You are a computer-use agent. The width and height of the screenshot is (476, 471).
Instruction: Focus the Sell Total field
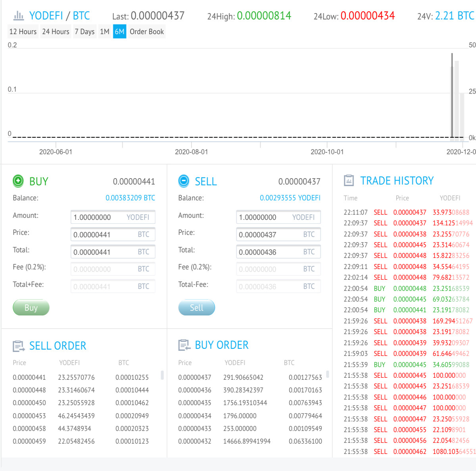pos(278,252)
